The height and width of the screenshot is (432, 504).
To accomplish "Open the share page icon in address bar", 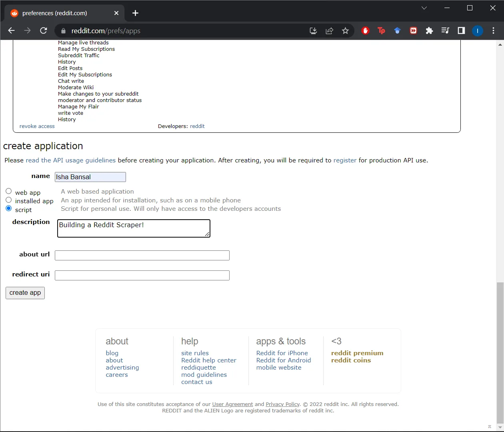I will 329,31.
